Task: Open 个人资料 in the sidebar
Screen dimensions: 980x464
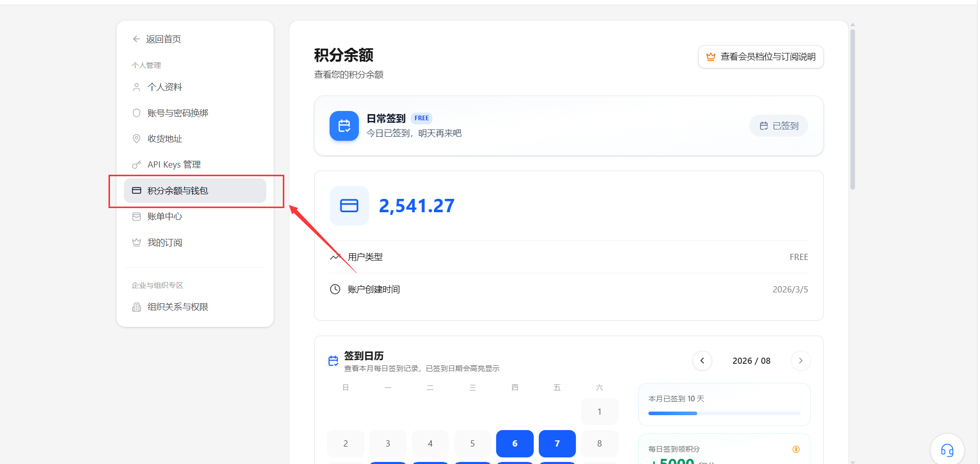Action: (x=195, y=87)
